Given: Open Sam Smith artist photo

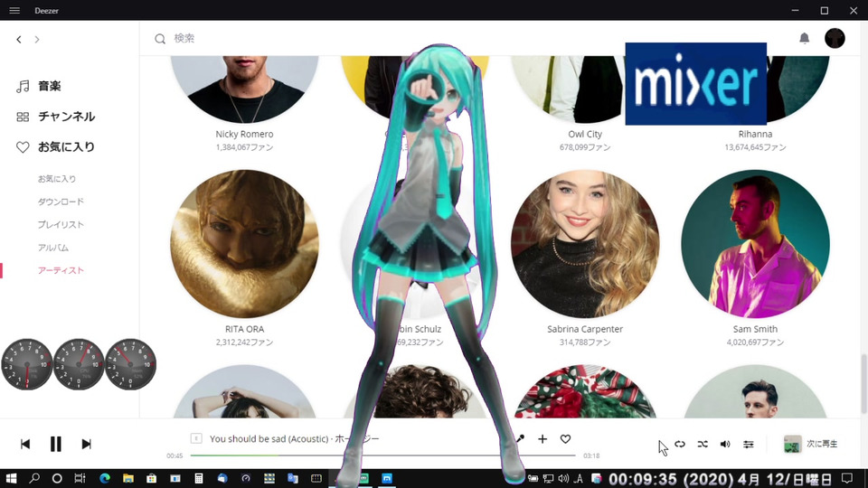Looking at the screenshot, I should click(755, 244).
